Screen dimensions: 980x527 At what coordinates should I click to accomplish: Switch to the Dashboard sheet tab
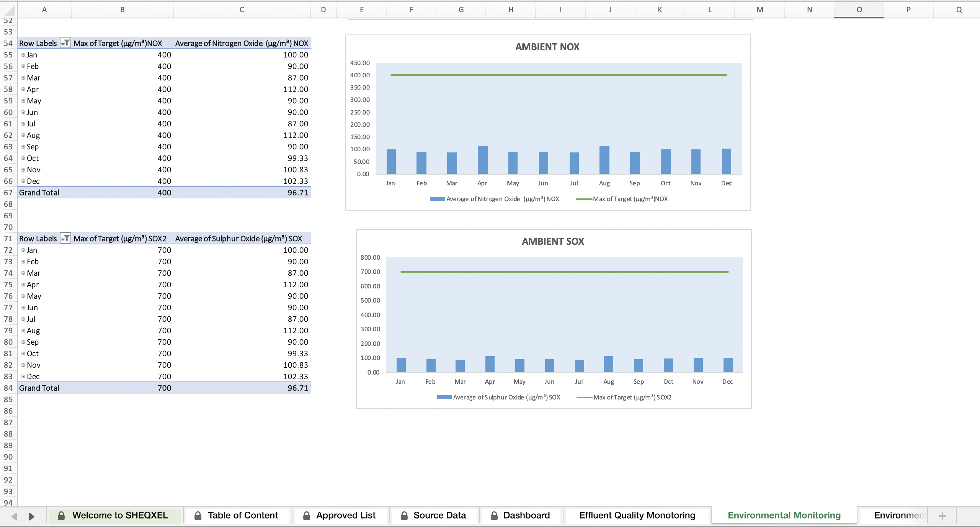[521, 516]
